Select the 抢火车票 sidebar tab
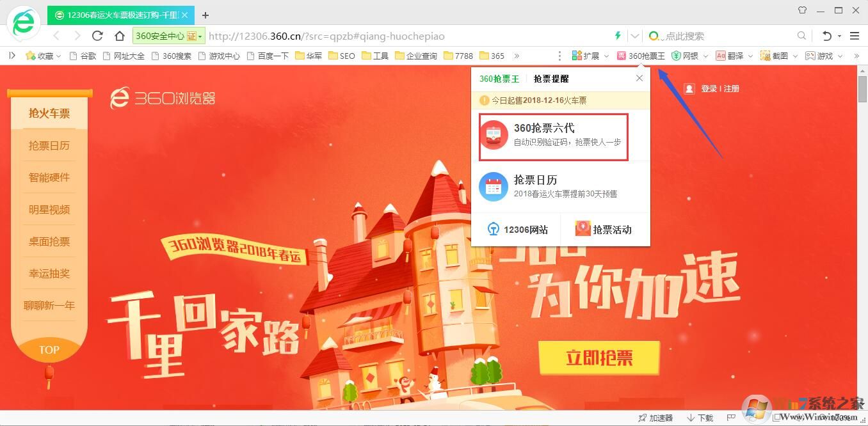868x426 pixels. click(x=49, y=113)
